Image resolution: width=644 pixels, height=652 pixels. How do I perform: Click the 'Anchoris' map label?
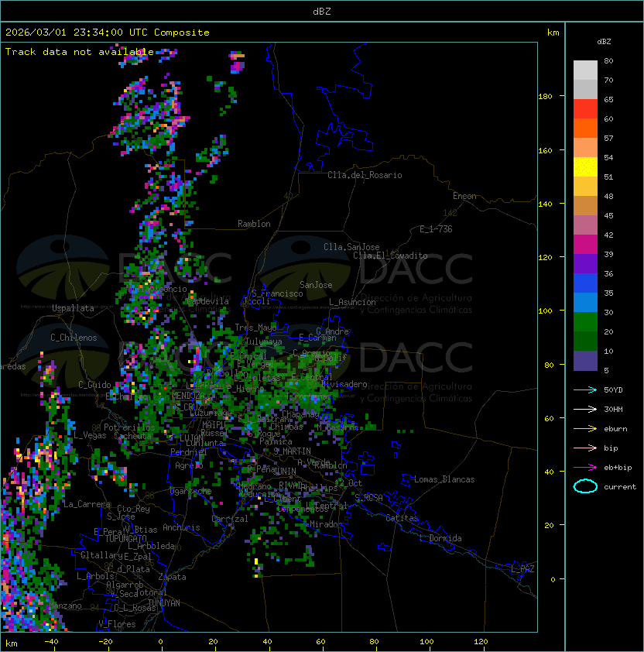tap(181, 527)
